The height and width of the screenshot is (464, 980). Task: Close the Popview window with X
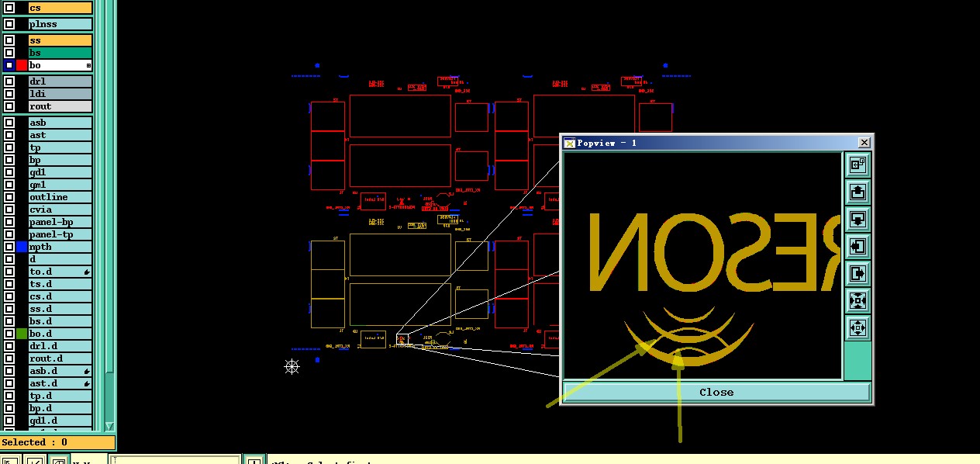(x=864, y=143)
